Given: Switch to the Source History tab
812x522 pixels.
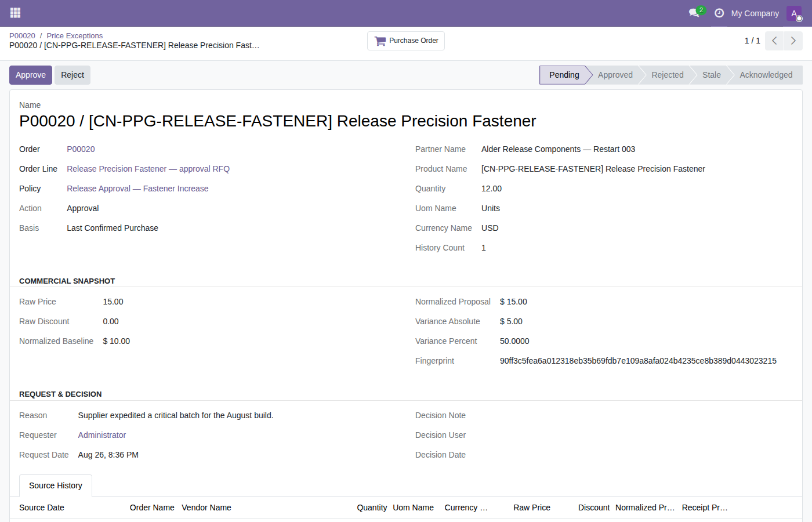Looking at the screenshot, I should click(56, 485).
